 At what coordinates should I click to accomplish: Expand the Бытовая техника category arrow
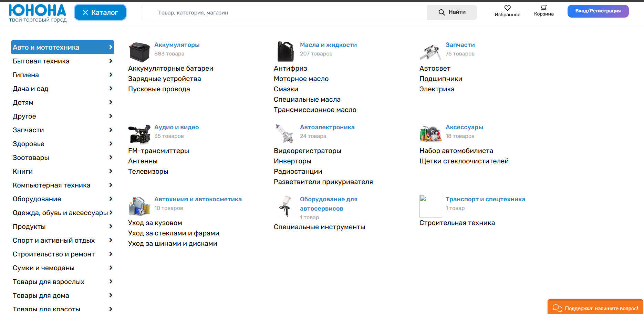[x=111, y=61]
